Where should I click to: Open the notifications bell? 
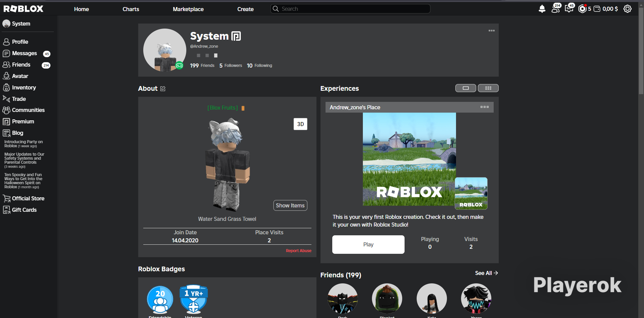[542, 9]
